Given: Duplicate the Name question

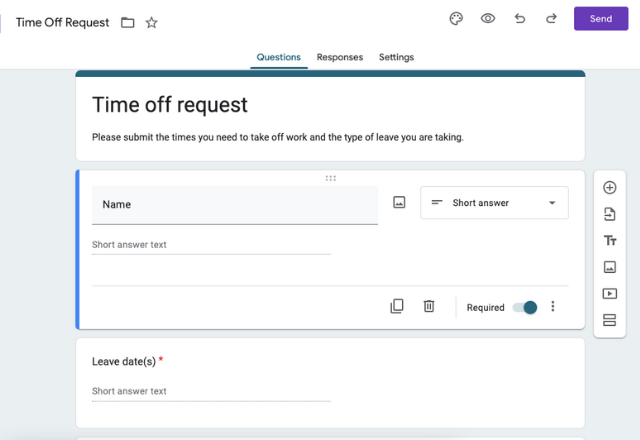Looking at the screenshot, I should coord(397,306).
